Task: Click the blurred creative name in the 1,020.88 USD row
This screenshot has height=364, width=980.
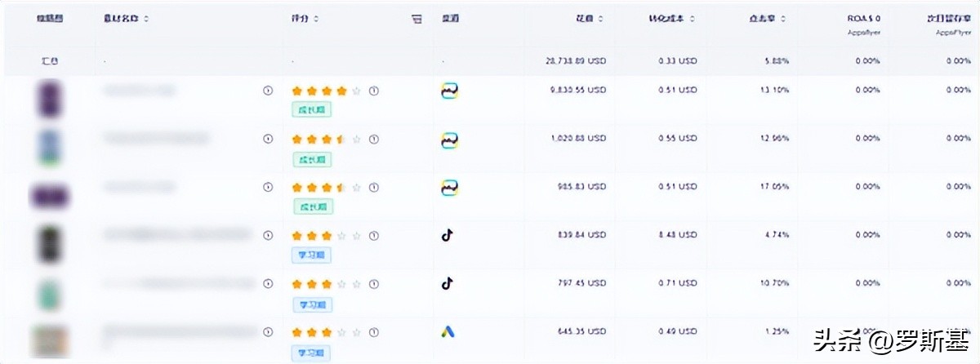Action: 155,139
